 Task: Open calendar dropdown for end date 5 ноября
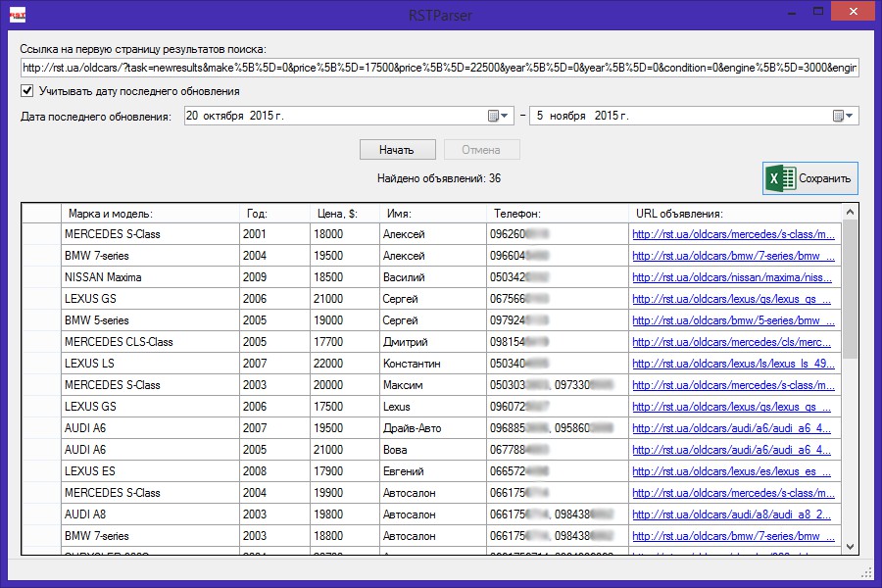[x=844, y=116]
